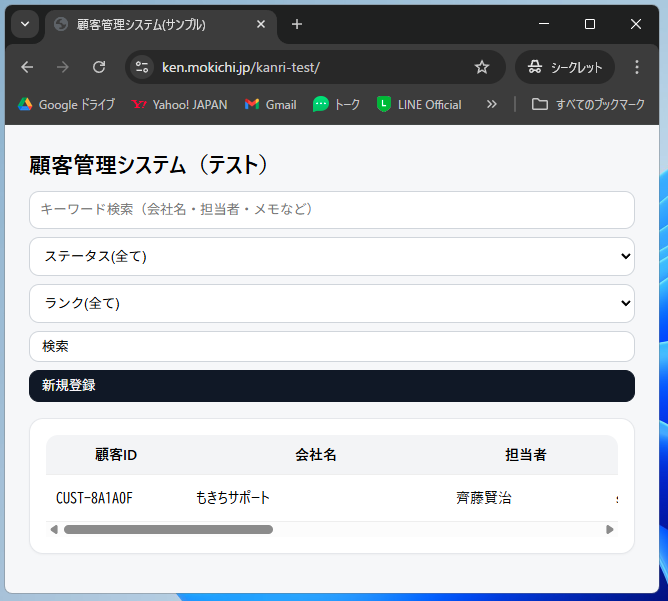Expand hidden bookmarks chevron
Image resolution: width=668 pixels, height=601 pixels.
pos(492,104)
